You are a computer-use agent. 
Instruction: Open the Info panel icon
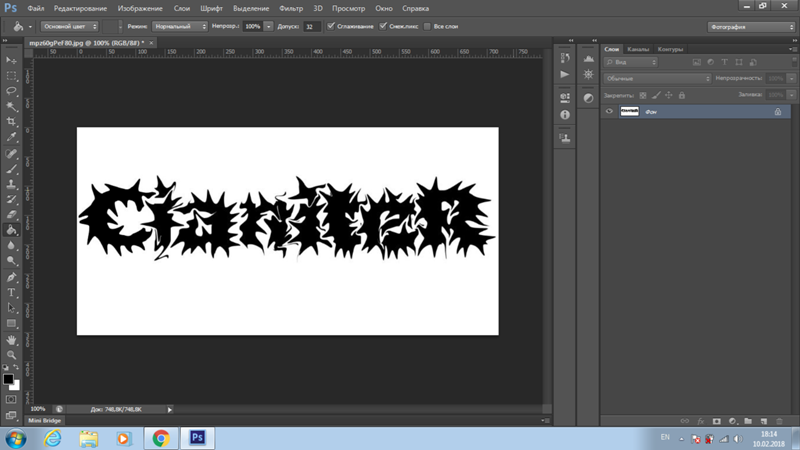click(x=565, y=115)
